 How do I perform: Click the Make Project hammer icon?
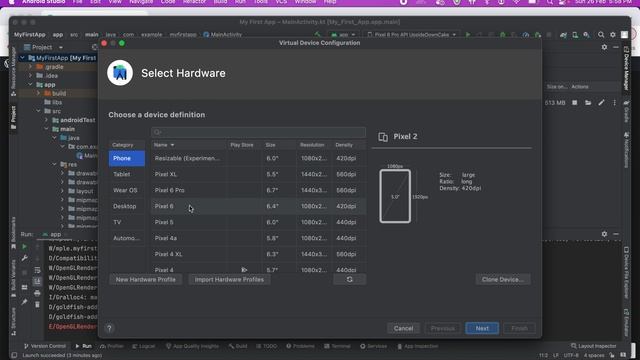click(x=318, y=35)
